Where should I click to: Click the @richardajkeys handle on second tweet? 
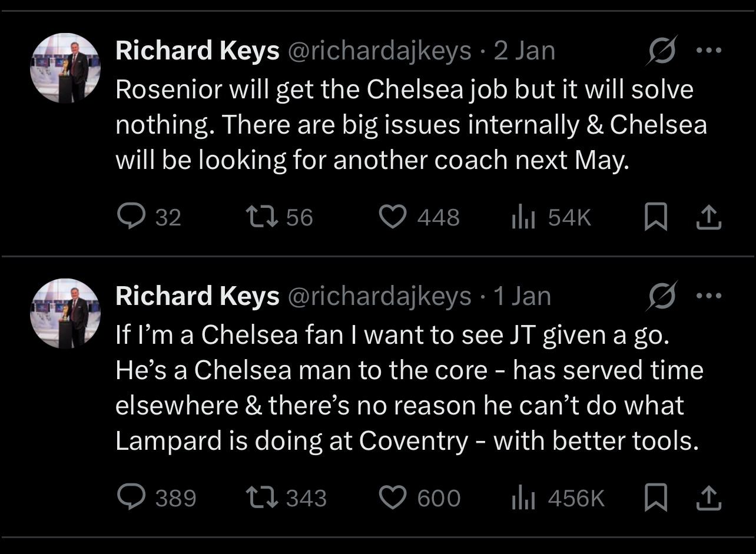tap(379, 296)
